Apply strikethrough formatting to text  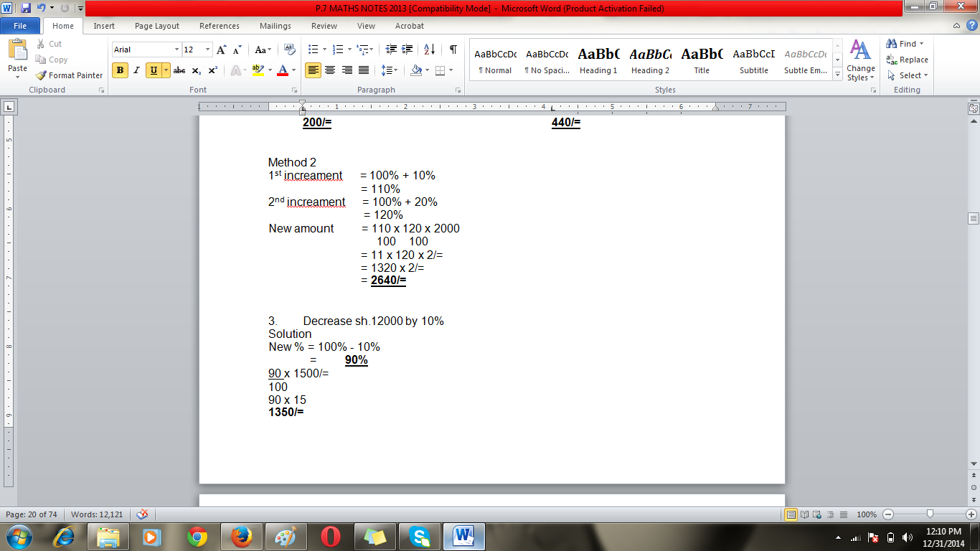coord(179,70)
